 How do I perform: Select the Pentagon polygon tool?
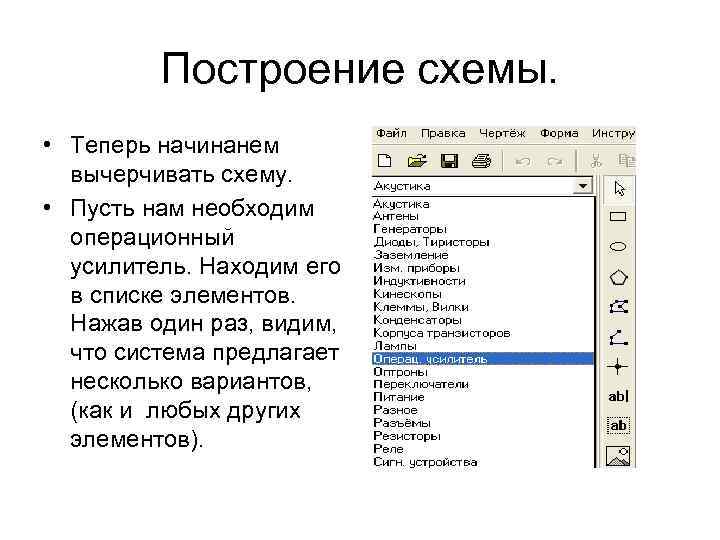pyautogui.click(x=618, y=277)
